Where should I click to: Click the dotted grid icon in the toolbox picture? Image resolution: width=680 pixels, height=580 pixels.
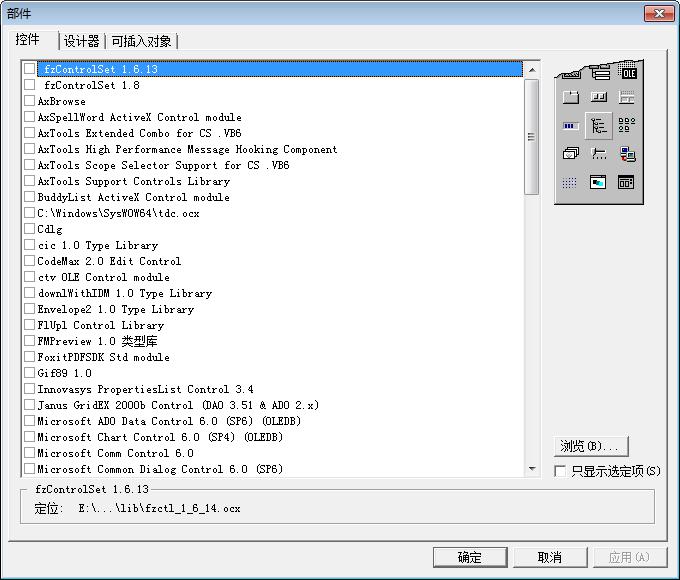[x=569, y=183]
